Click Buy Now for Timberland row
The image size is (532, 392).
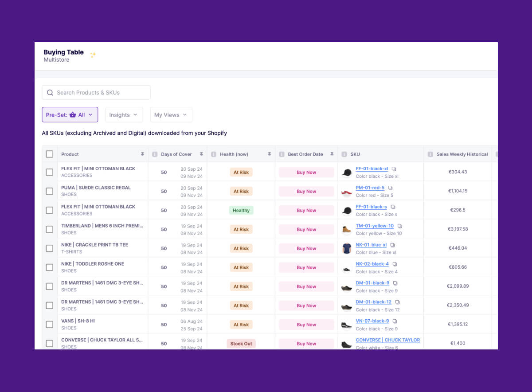pos(306,230)
